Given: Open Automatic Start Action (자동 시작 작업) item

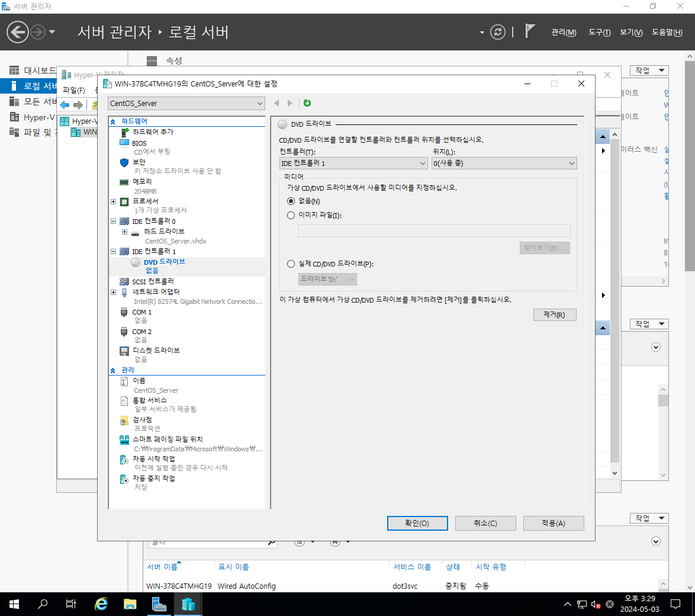Looking at the screenshot, I should [153, 459].
